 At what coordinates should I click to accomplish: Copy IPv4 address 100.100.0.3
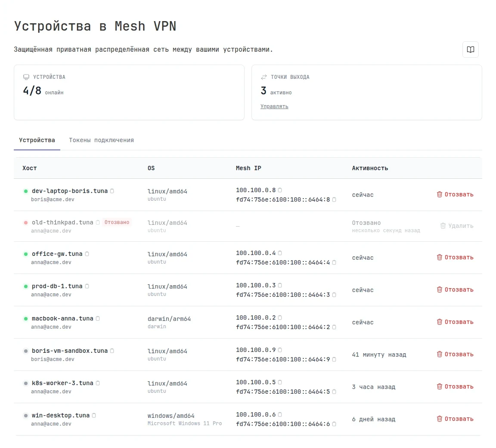click(280, 285)
